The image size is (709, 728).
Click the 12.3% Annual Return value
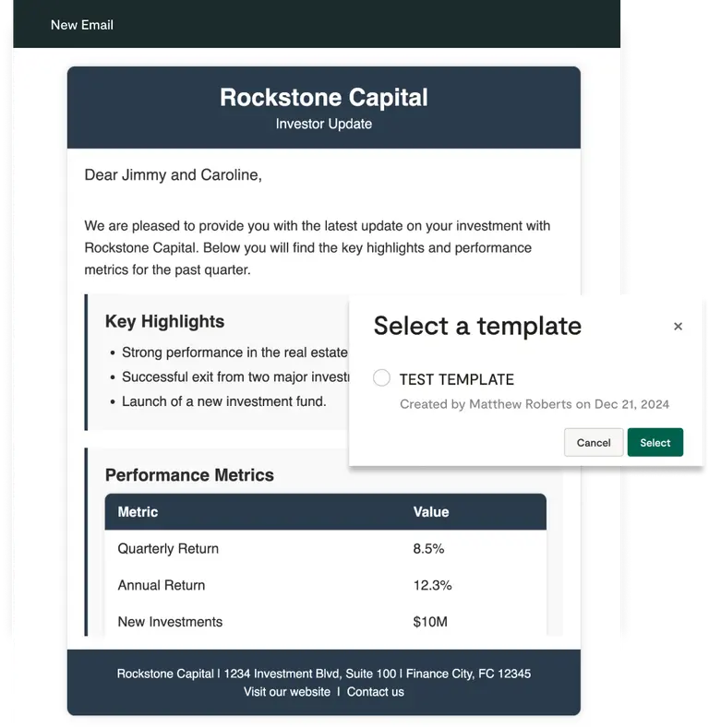[431, 585]
